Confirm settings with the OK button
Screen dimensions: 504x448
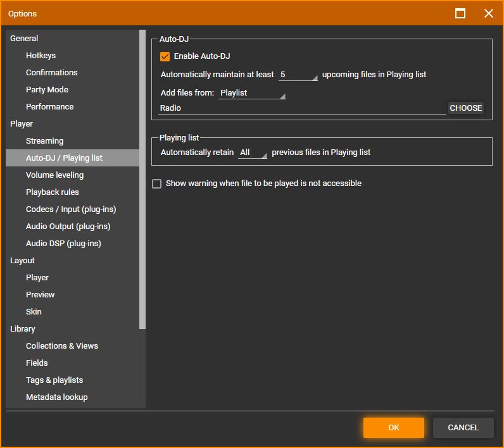click(x=393, y=428)
